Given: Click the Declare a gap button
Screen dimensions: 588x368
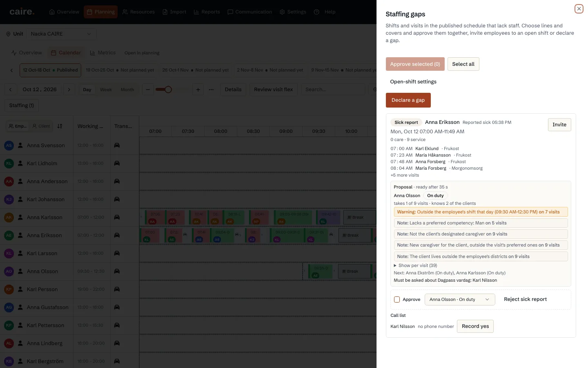Looking at the screenshot, I should coord(408,100).
